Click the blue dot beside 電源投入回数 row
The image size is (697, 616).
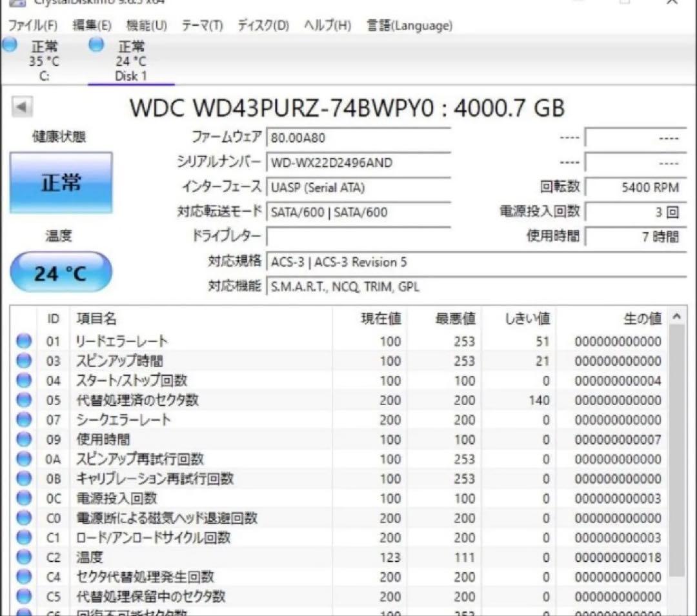point(23,498)
